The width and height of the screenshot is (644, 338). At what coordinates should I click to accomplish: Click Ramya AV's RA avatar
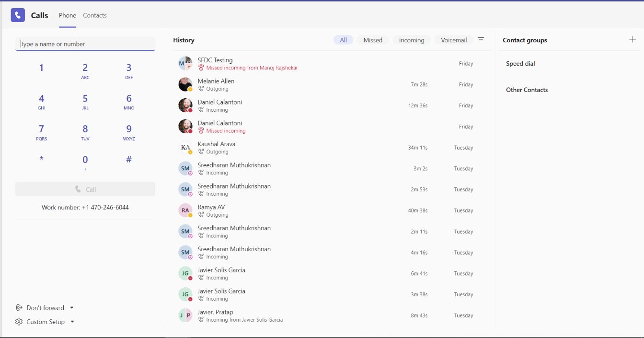click(x=185, y=210)
